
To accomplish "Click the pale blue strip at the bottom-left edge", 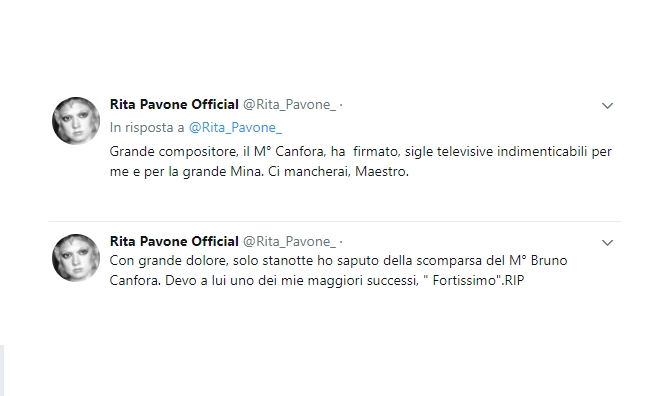I will 2,370.
